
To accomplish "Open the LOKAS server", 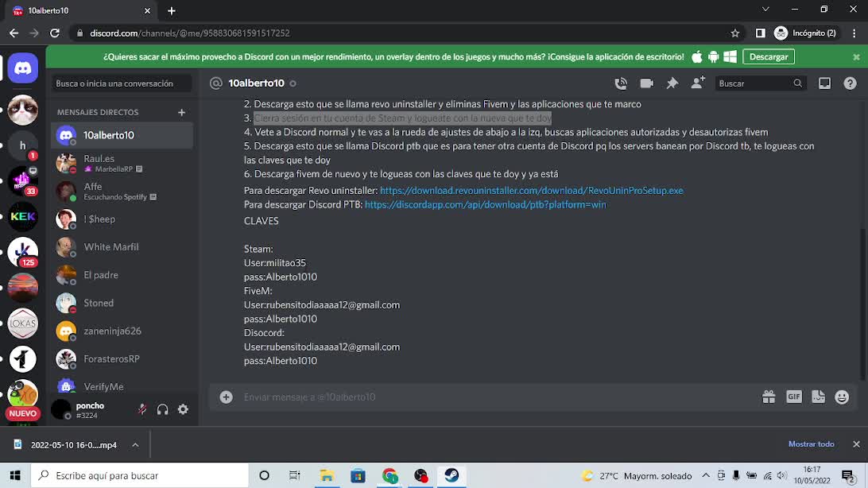I will [23, 323].
